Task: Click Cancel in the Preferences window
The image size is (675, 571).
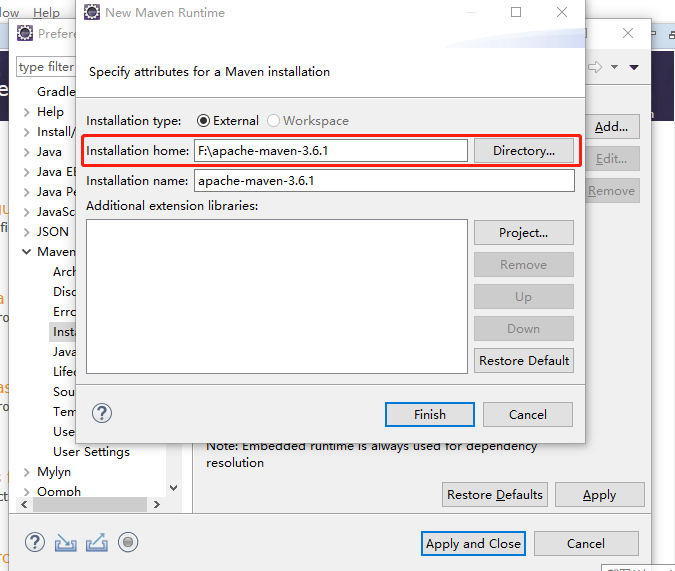Action: (586, 543)
